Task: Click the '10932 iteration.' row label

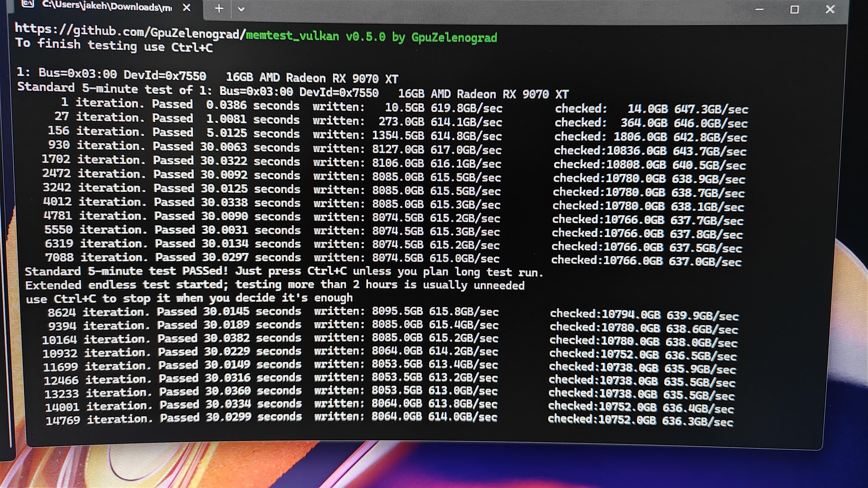Action: pyautogui.click(x=97, y=353)
